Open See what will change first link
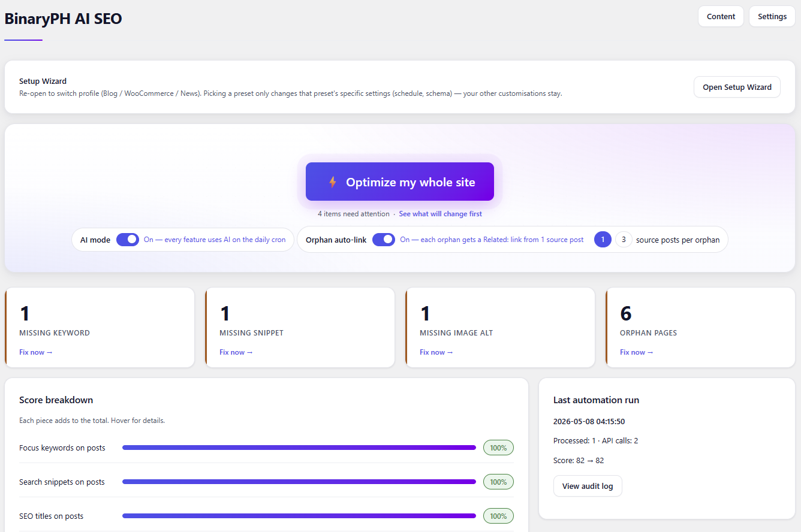This screenshot has height=532, width=801. click(440, 214)
